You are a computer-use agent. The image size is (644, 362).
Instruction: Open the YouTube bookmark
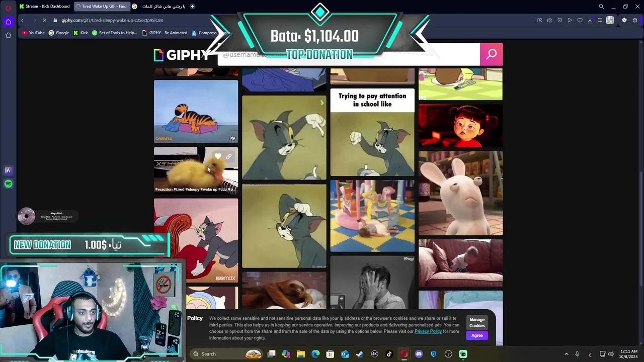[33, 33]
